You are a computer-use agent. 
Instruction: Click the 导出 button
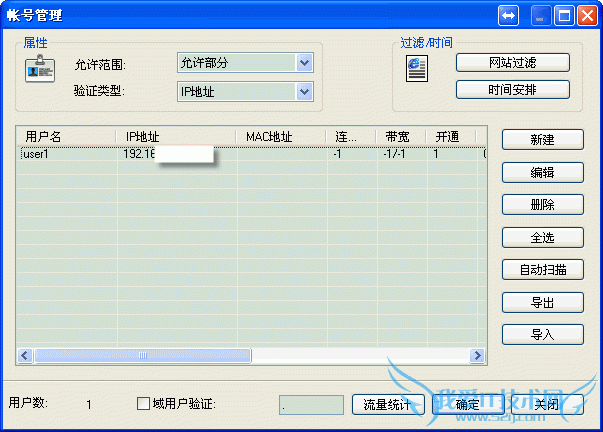pos(543,302)
